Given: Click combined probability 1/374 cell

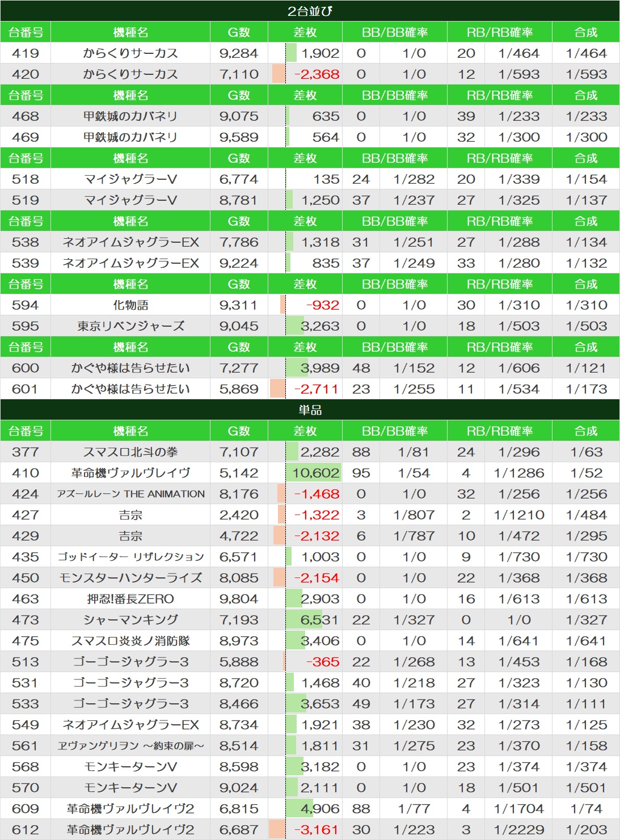Looking at the screenshot, I should point(586,767).
